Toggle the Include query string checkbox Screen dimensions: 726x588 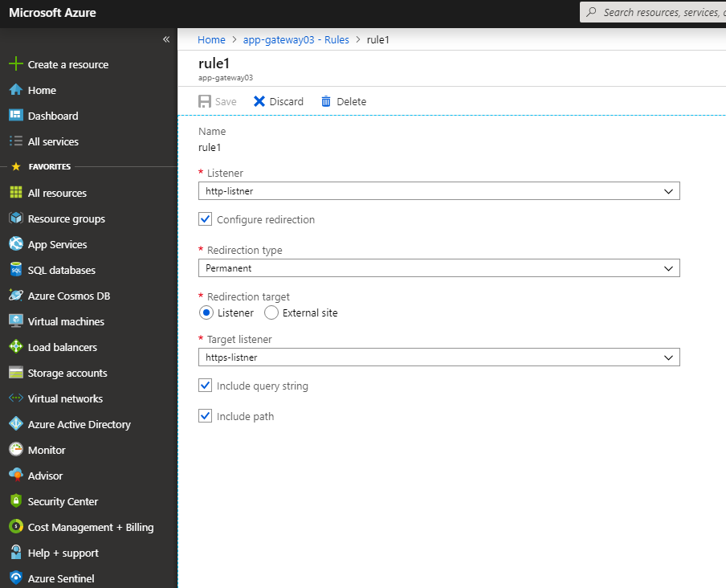[205, 386]
